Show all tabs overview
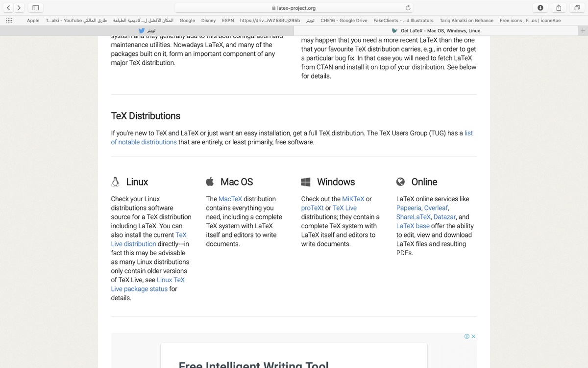 click(577, 8)
